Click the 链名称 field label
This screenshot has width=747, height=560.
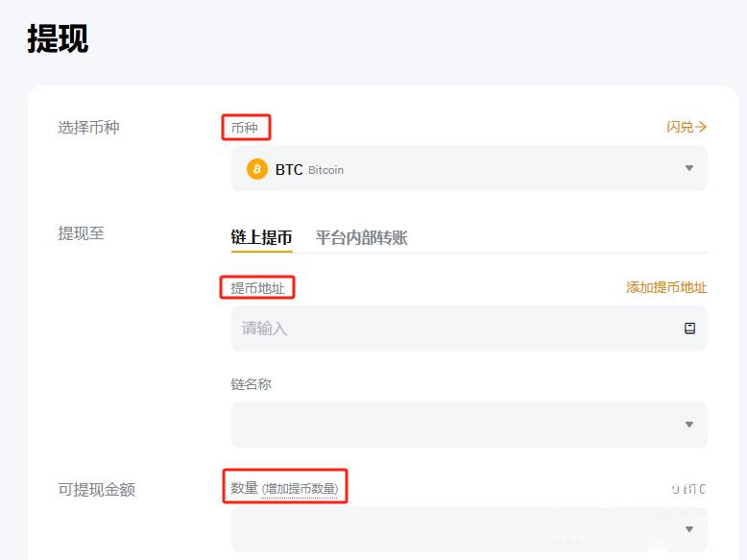point(252,384)
